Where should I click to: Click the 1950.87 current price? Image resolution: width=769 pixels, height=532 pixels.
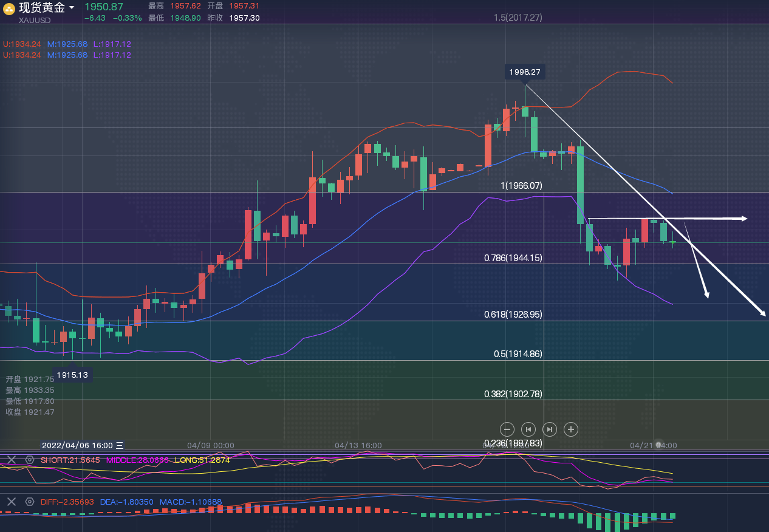[x=104, y=7]
